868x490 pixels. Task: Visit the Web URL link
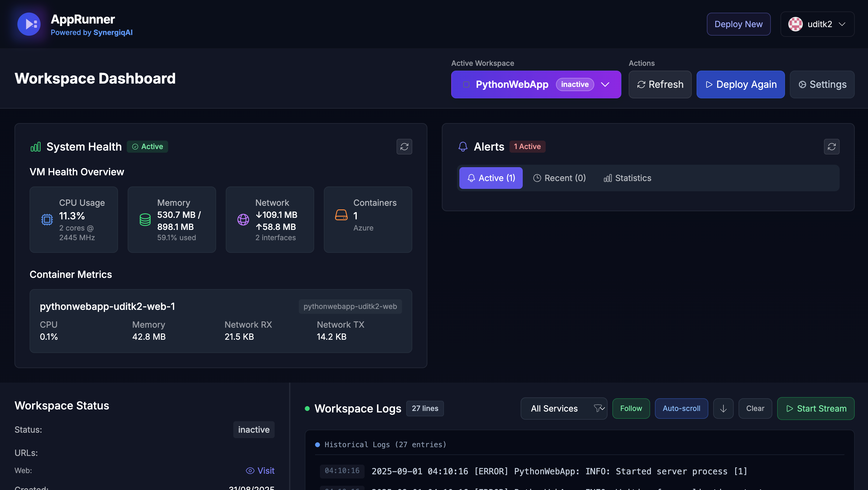point(260,471)
